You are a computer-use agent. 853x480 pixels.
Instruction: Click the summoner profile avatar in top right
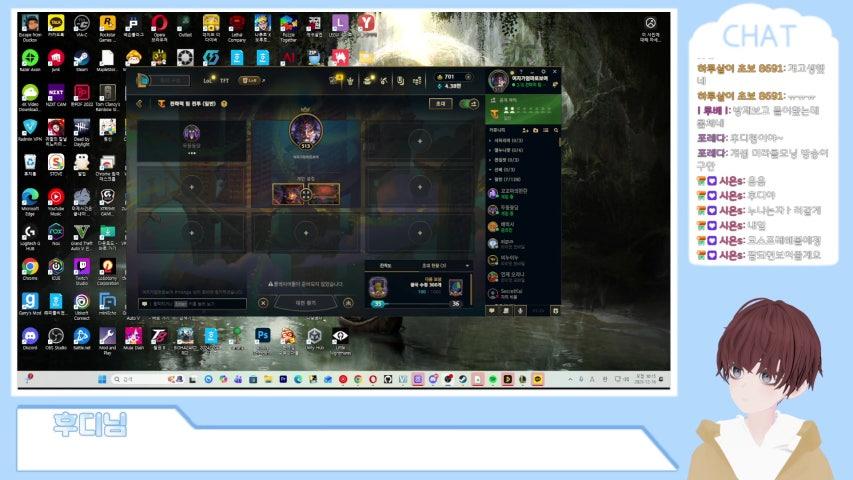(x=498, y=81)
